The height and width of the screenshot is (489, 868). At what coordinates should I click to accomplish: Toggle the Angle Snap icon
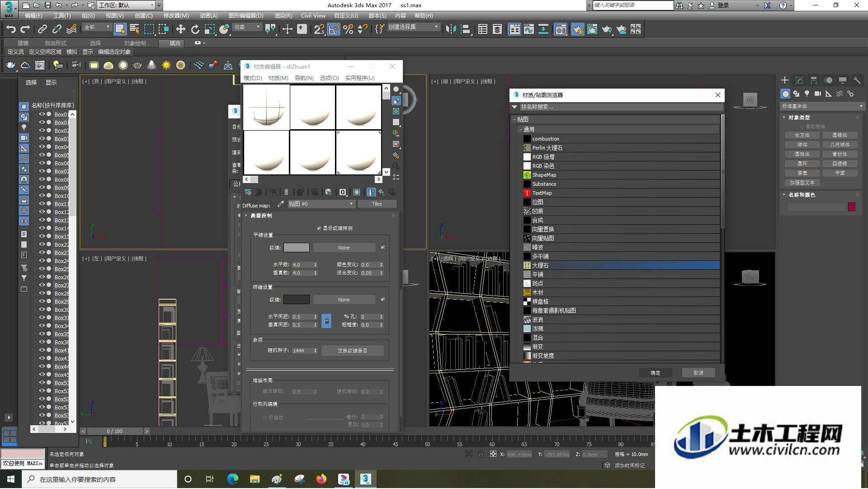[334, 29]
